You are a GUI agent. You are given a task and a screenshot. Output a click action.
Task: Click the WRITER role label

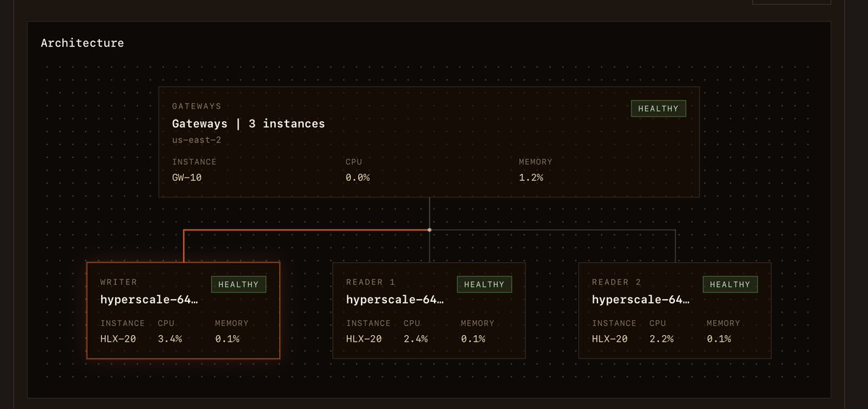pos(119,282)
